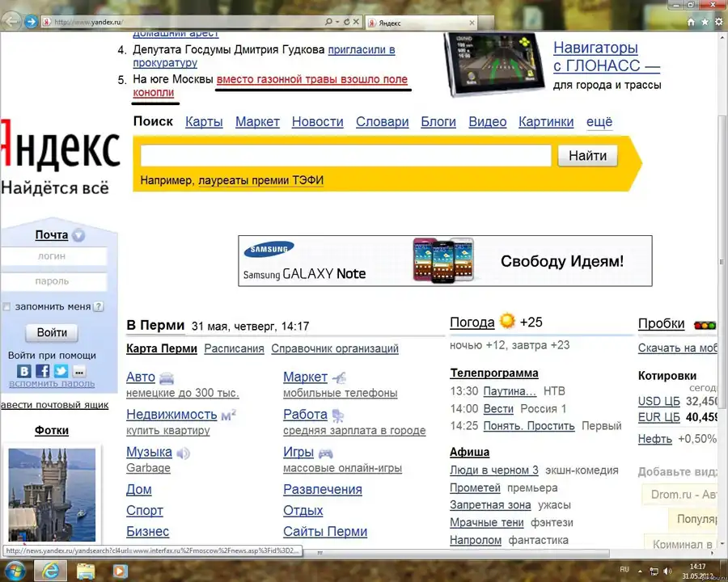Open the hemp field news headline link

[x=311, y=79]
